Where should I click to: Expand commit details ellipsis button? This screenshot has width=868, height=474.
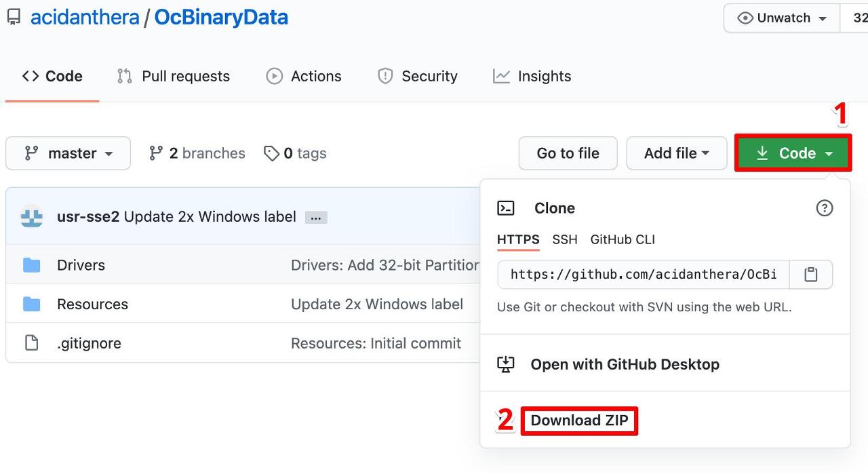pos(316,218)
